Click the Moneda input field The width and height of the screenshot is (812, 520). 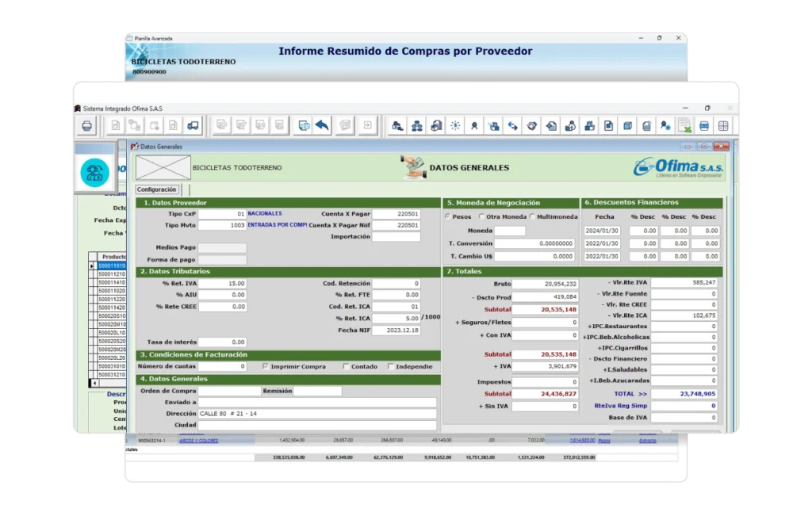pyautogui.click(x=510, y=231)
